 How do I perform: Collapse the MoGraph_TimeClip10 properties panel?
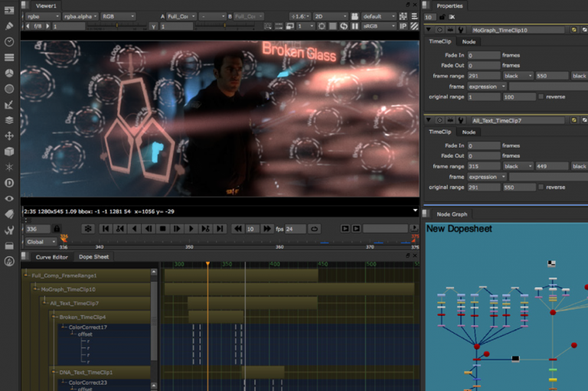point(428,30)
